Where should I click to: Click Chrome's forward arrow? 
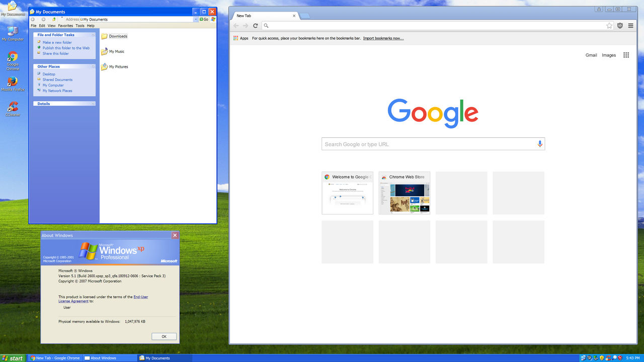(246, 26)
